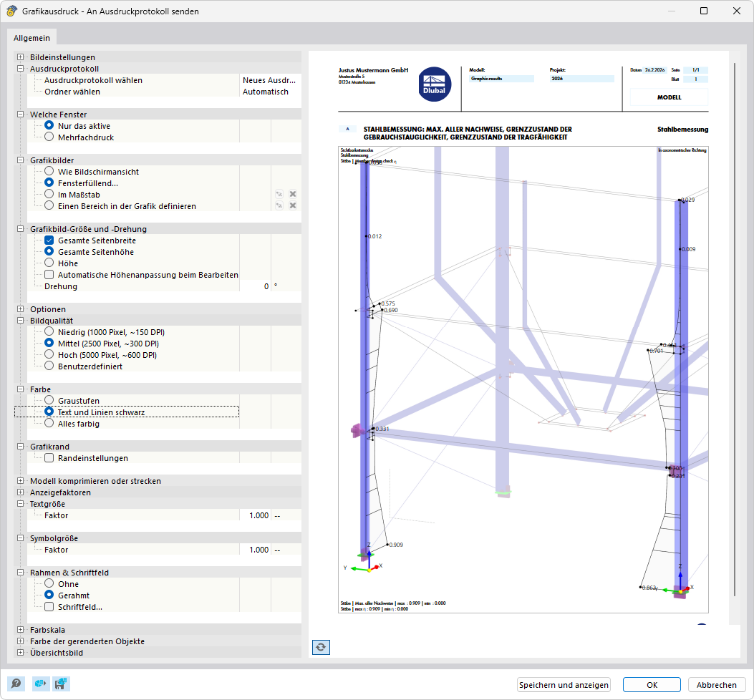Select Mehrfachdruck option
This screenshot has width=754, height=700.
coord(49,137)
